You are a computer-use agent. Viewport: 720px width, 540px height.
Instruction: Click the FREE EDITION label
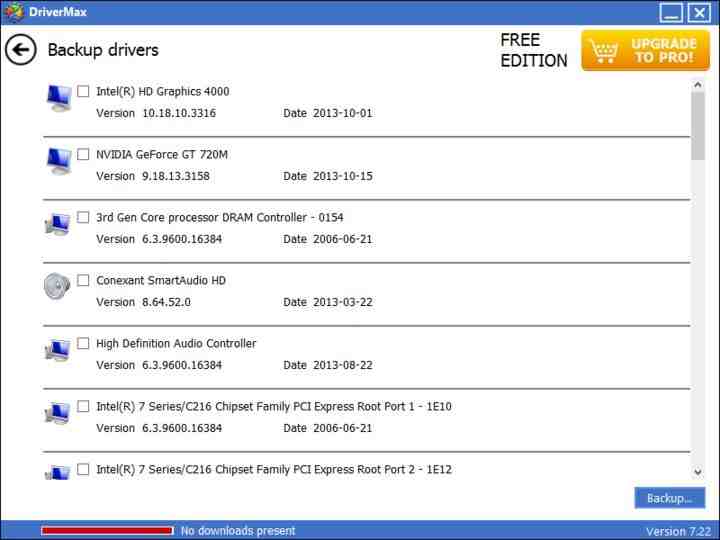click(x=534, y=50)
